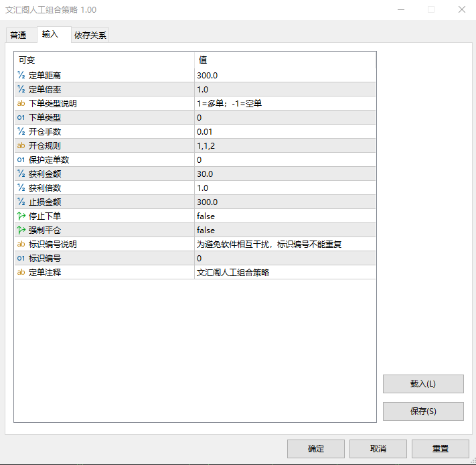Click the integer icon beside 下单类型
Screen dimensions: 476x465
(x=21, y=118)
